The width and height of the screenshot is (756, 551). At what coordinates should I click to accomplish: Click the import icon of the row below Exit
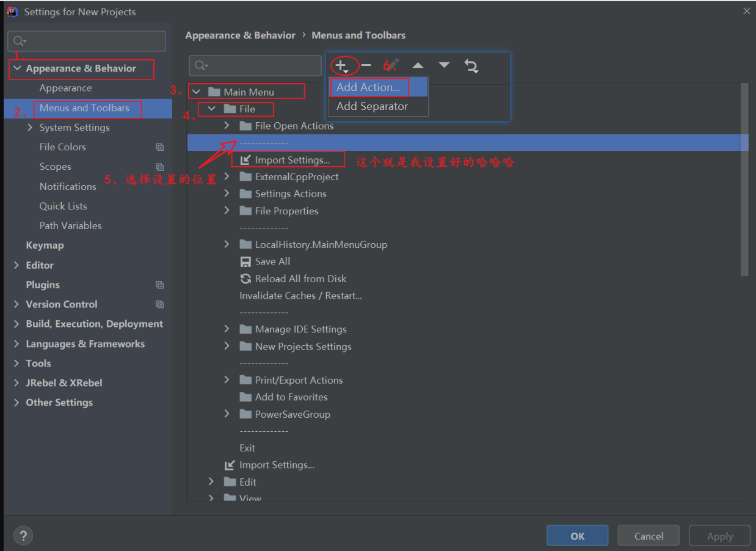coord(230,465)
